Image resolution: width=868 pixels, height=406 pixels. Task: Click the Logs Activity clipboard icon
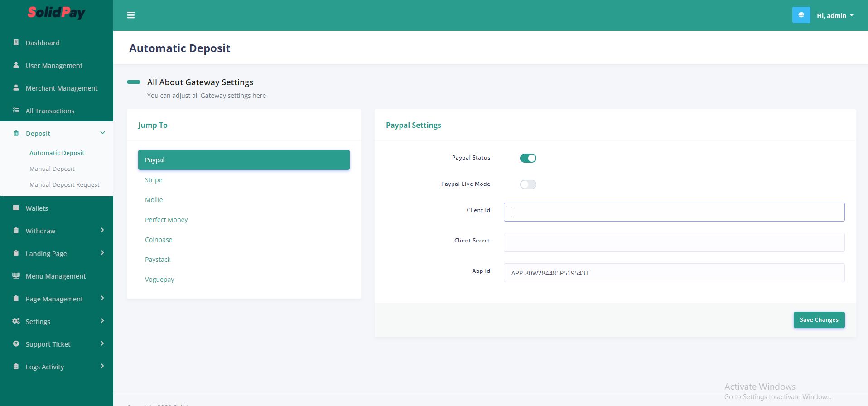click(16, 367)
